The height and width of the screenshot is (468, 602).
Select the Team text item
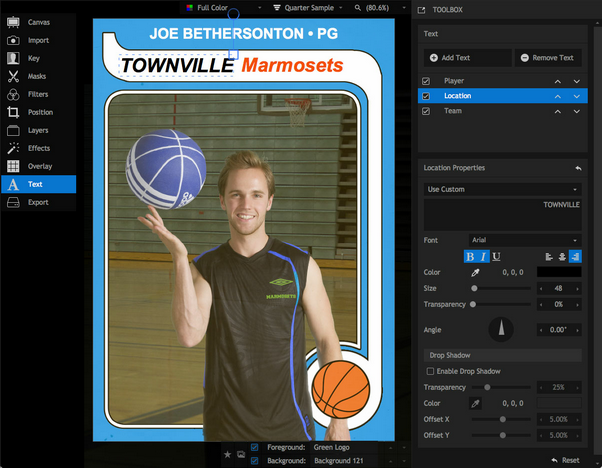[x=503, y=111]
